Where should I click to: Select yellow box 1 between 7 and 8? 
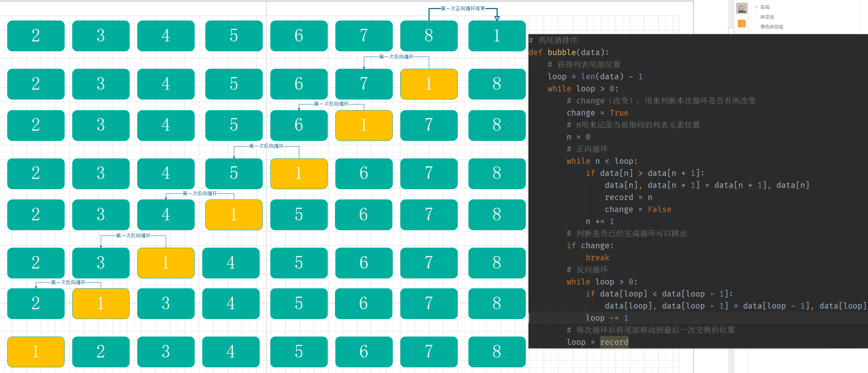point(429,84)
